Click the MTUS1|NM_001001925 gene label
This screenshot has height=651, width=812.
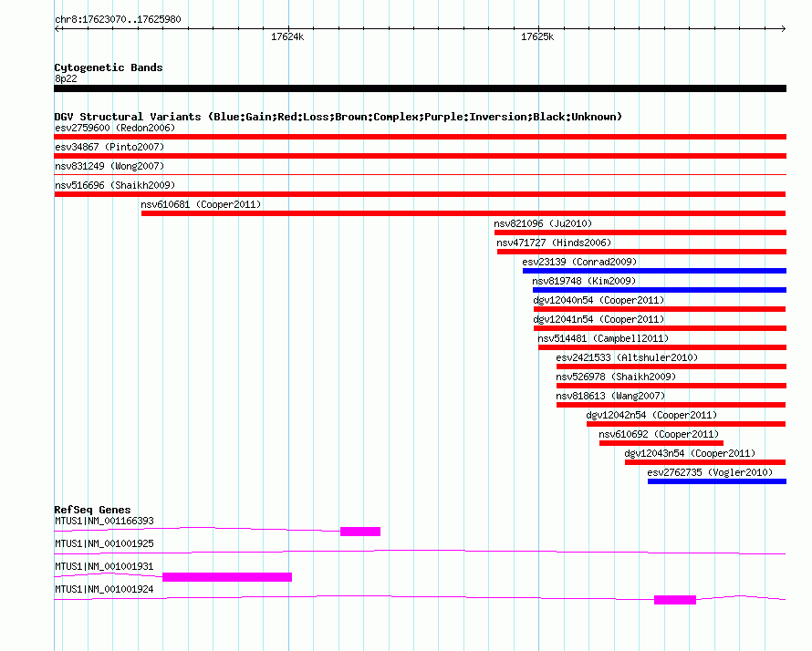pyautogui.click(x=104, y=544)
